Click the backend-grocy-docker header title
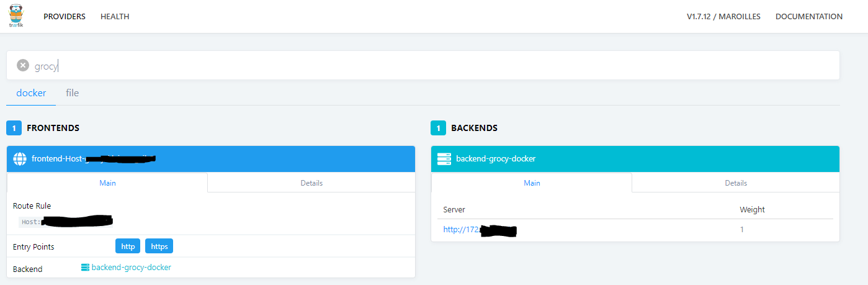The width and height of the screenshot is (868, 285). pyautogui.click(x=496, y=159)
